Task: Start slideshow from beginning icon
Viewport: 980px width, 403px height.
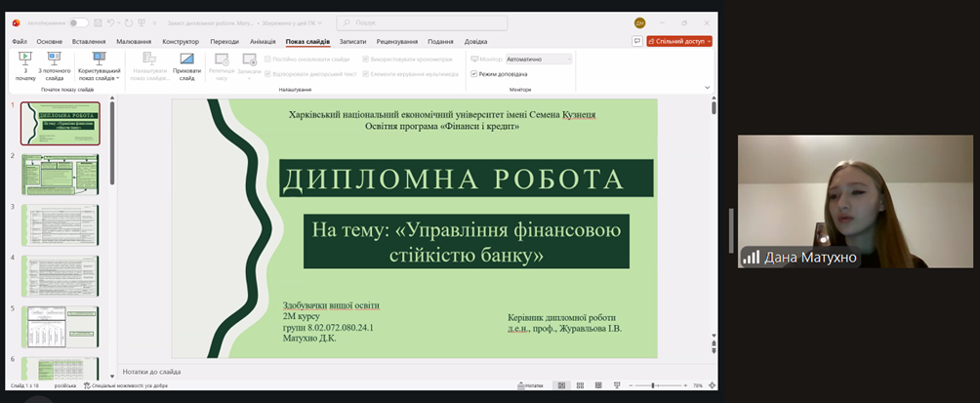Action: coord(25,65)
